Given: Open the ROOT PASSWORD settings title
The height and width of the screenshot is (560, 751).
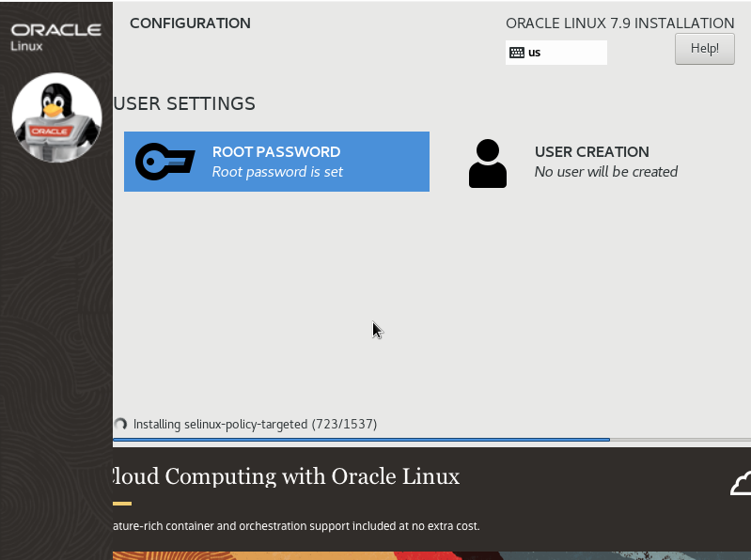Looking at the screenshot, I should tap(275, 151).
